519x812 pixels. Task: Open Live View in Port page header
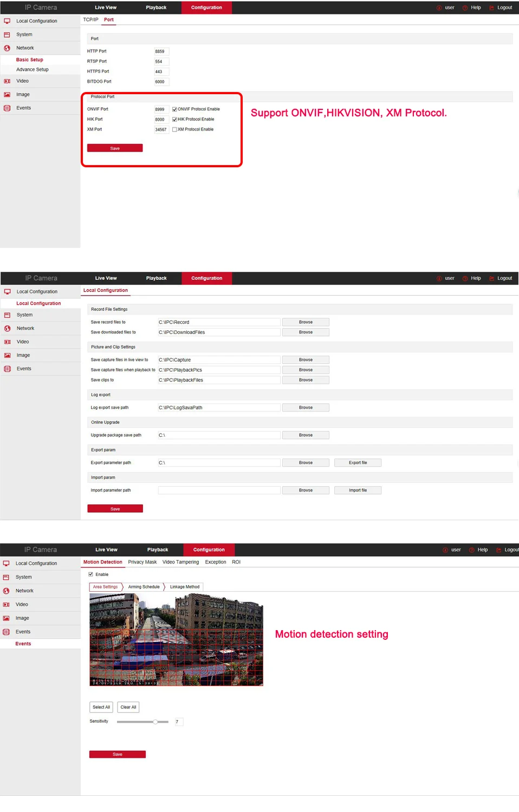tap(106, 8)
